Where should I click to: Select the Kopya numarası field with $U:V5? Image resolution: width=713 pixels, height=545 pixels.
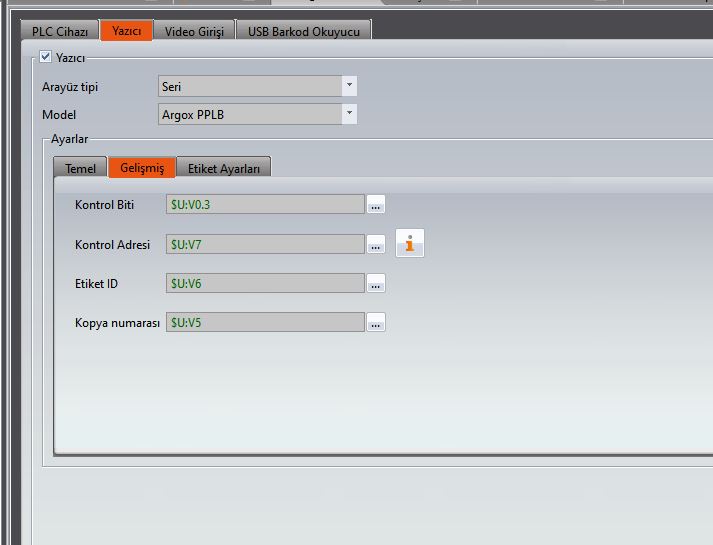tap(265, 323)
